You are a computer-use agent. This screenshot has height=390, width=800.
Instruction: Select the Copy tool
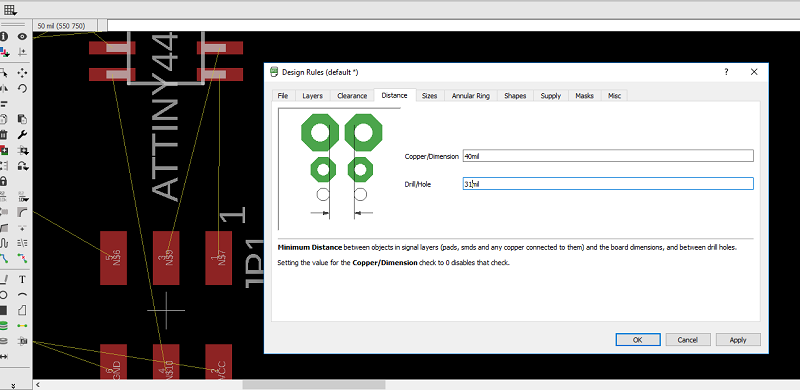4,119
